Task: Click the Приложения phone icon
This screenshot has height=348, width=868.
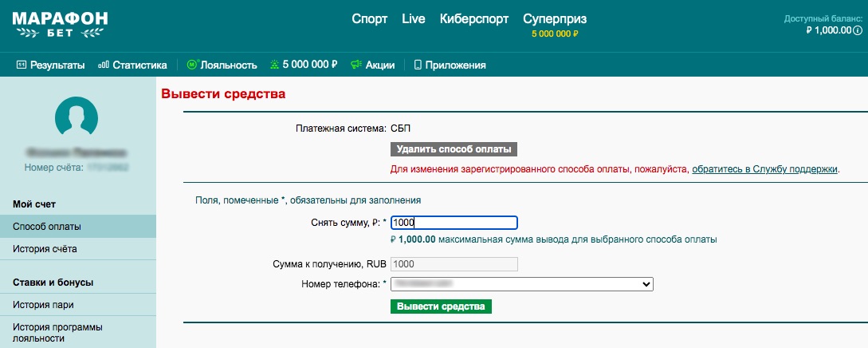Action: click(x=418, y=65)
